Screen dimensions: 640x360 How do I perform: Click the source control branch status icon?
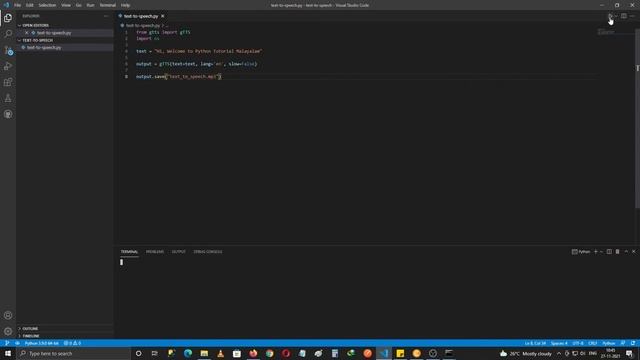coord(7,343)
